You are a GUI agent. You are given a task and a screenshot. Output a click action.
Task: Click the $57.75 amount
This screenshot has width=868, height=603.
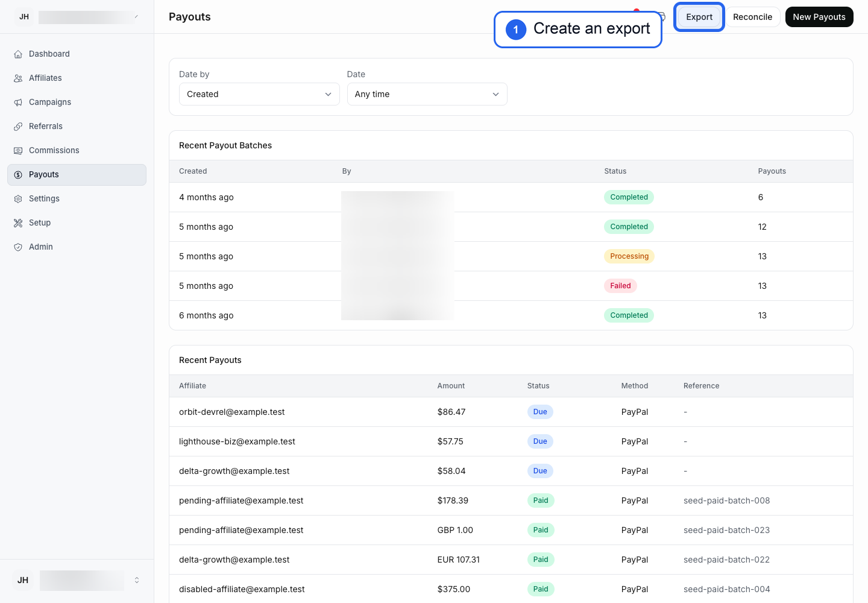pyautogui.click(x=450, y=441)
